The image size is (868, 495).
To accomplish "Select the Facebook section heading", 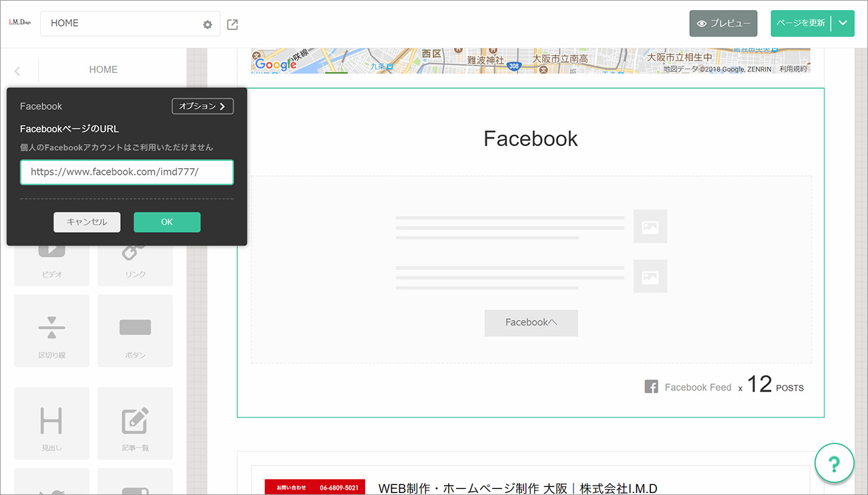I will coord(531,139).
